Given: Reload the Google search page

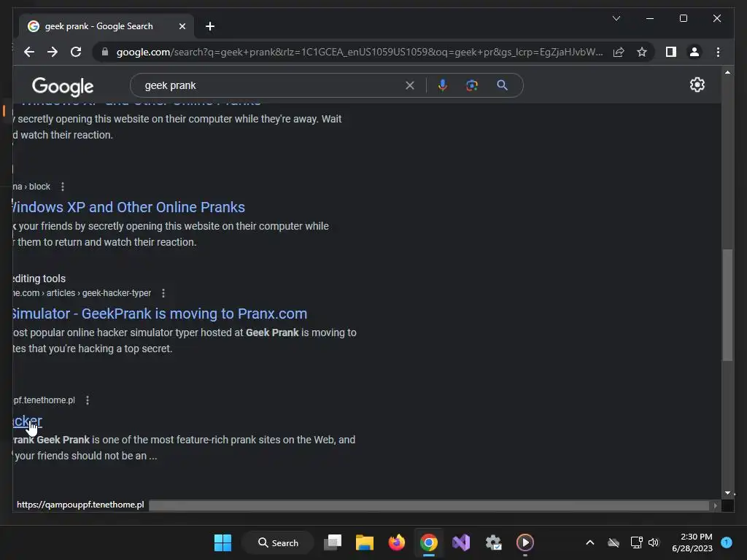Looking at the screenshot, I should point(76,52).
